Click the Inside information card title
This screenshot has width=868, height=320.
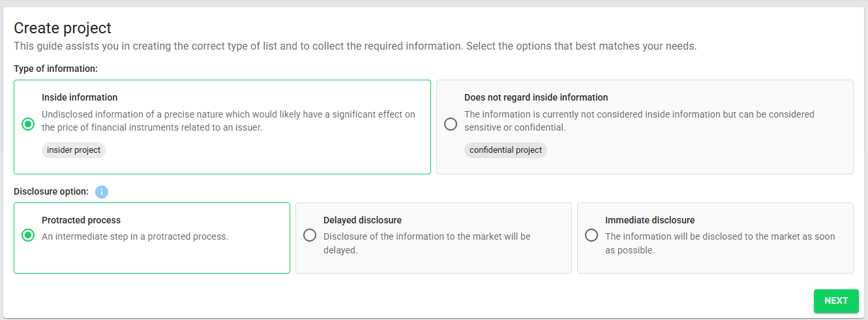80,97
